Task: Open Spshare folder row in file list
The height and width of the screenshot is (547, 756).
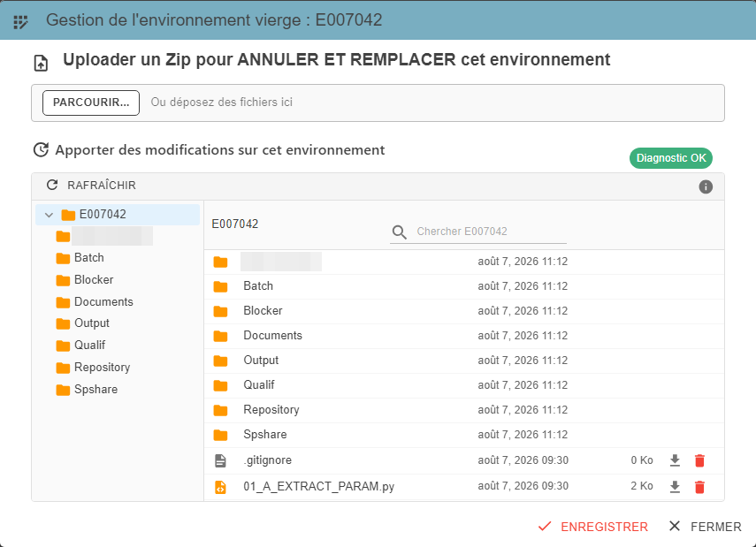Action: [464, 435]
